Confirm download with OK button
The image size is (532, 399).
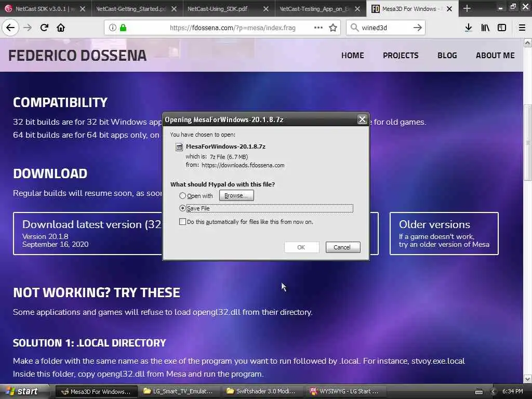(x=301, y=247)
